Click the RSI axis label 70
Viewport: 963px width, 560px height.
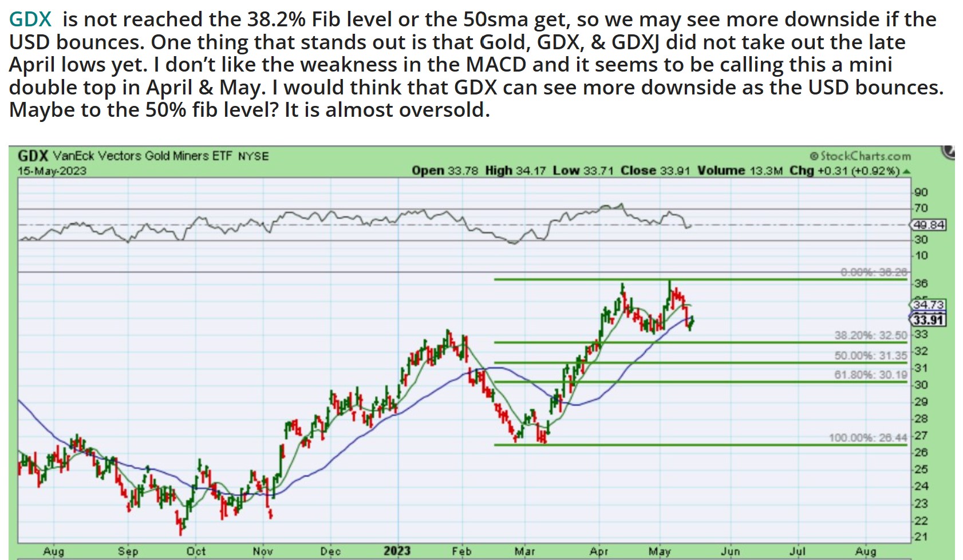point(921,208)
